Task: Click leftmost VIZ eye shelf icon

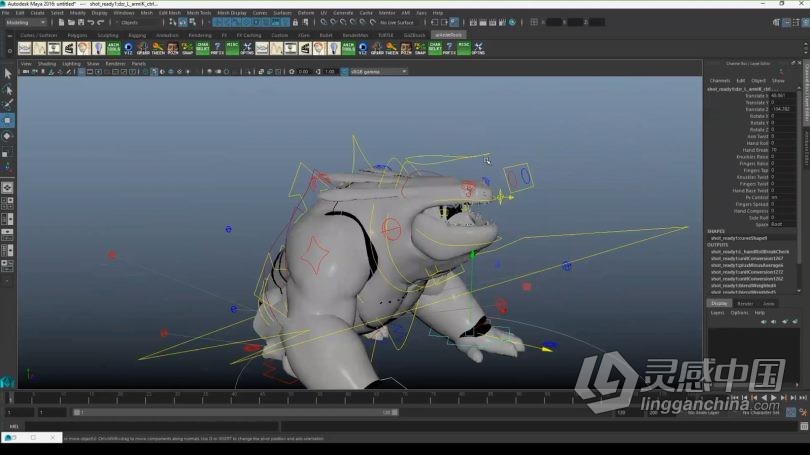Action: tap(128, 49)
